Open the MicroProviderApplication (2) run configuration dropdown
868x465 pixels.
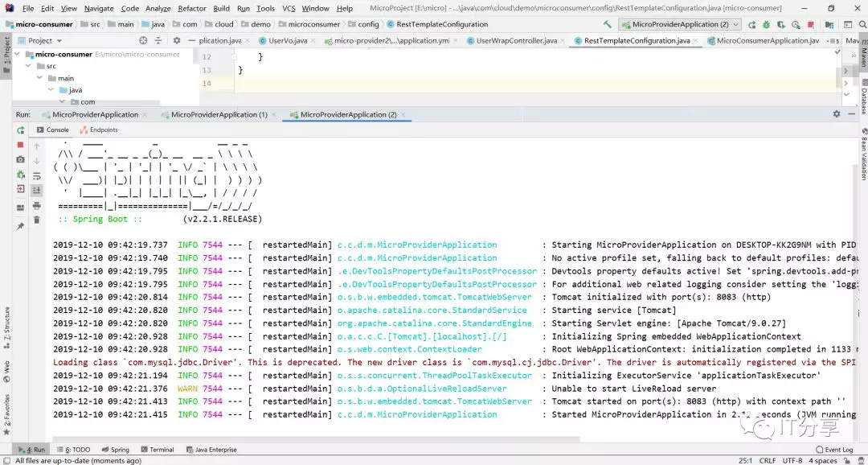680,24
